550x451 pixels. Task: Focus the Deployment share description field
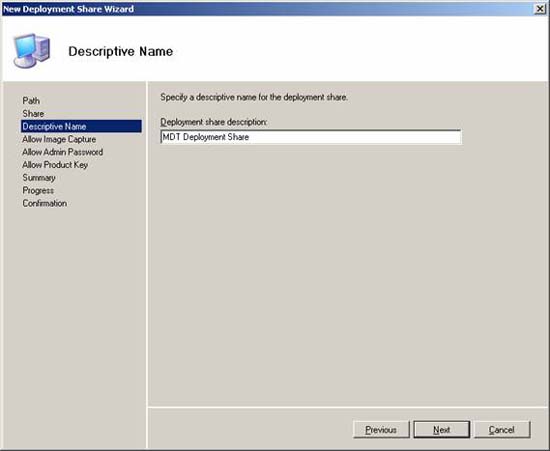click(x=311, y=137)
